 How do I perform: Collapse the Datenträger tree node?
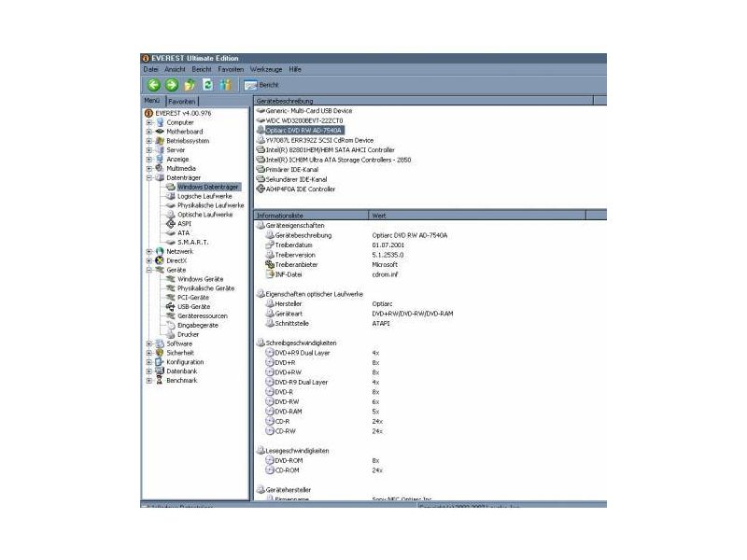click(149, 177)
